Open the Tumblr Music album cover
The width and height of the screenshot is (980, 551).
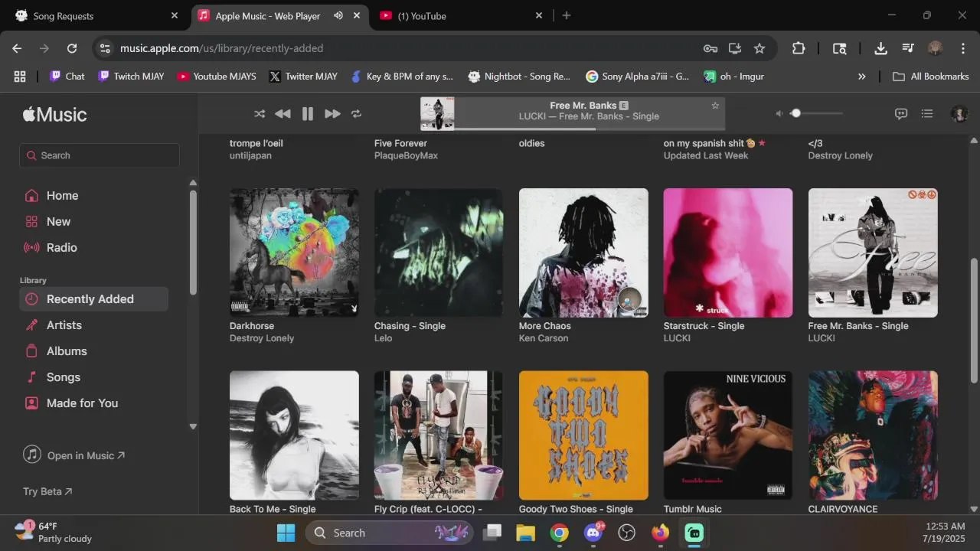728,435
